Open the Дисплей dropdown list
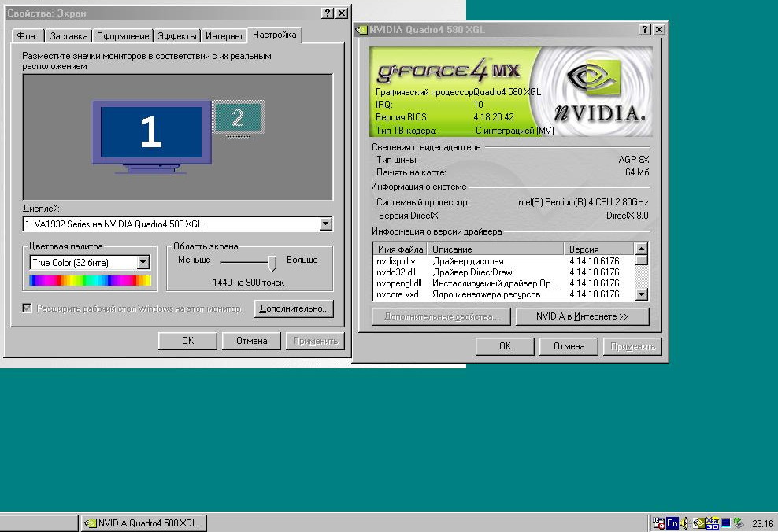Screen dimensions: 778x532 tap(325, 224)
